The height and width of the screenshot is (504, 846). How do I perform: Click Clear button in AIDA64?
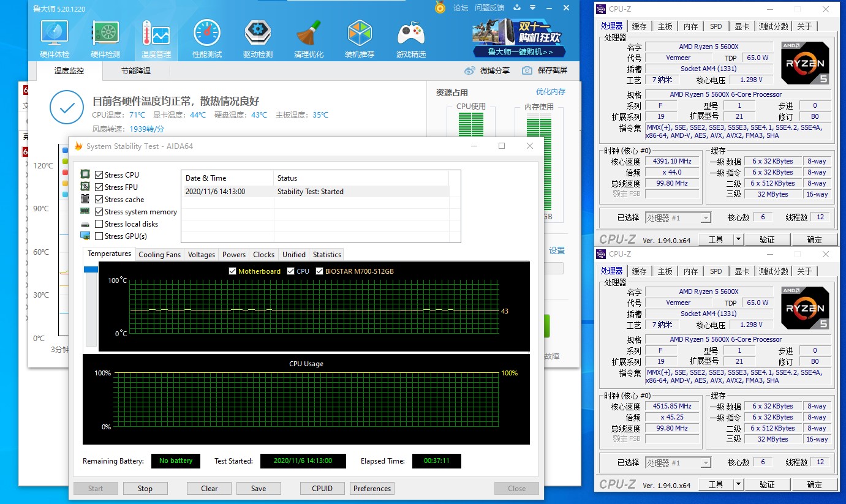(210, 489)
